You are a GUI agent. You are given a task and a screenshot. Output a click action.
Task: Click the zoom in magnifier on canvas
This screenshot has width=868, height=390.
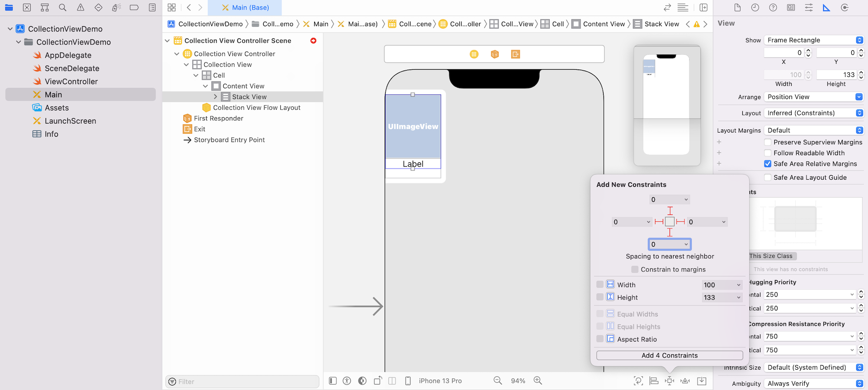coord(538,381)
